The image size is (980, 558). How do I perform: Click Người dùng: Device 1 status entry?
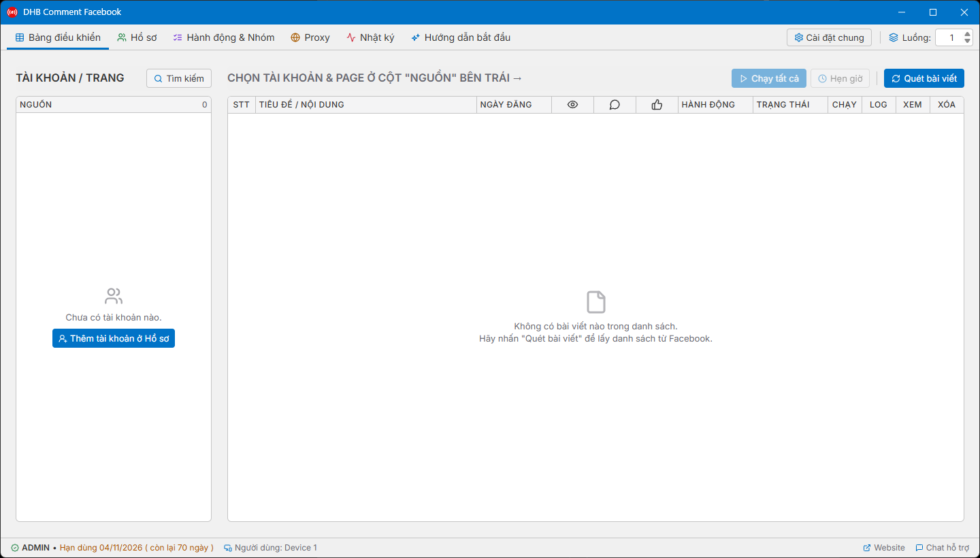(270, 548)
